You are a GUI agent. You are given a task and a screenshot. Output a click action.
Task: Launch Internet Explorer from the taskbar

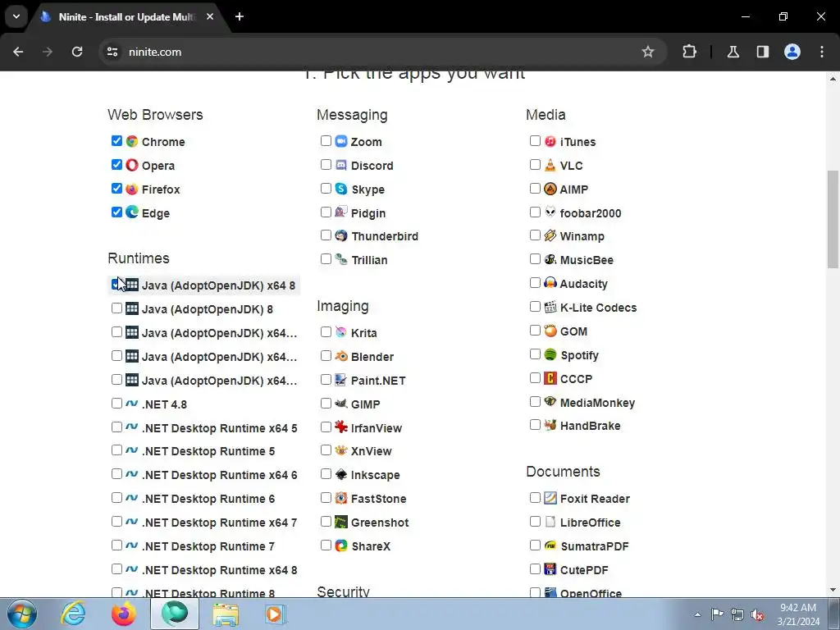click(x=73, y=614)
